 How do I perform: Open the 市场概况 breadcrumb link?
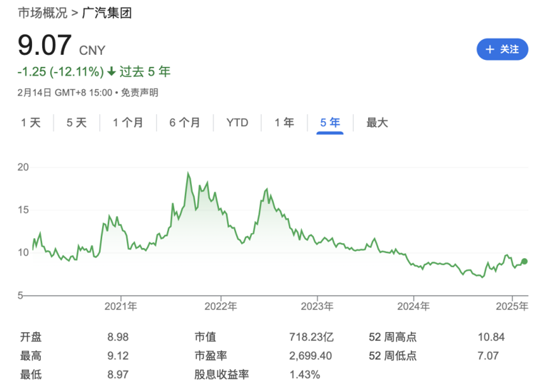click(43, 13)
